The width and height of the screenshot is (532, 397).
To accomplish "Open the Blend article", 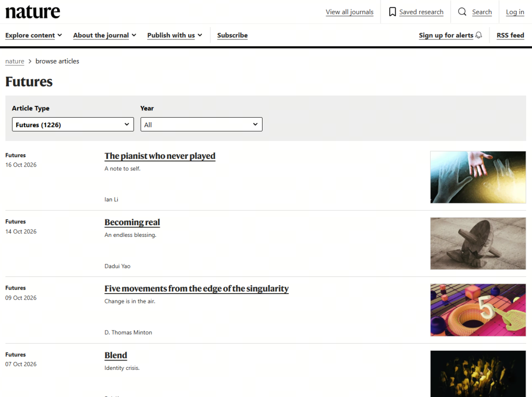I will tap(116, 355).
